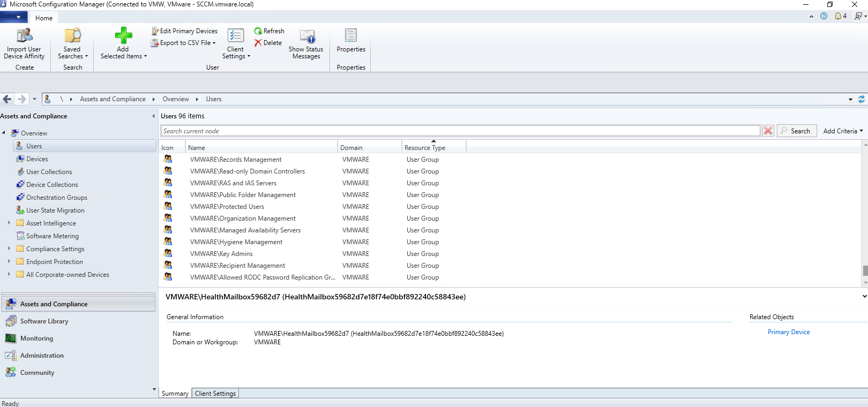
Task: Click the Show Status Messages icon
Action: [306, 36]
